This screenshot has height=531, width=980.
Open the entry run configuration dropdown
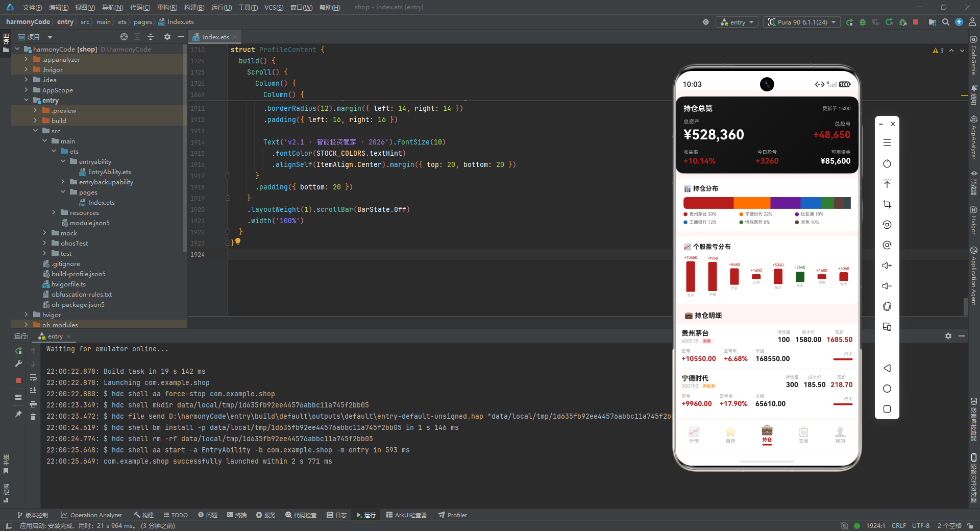[738, 22]
